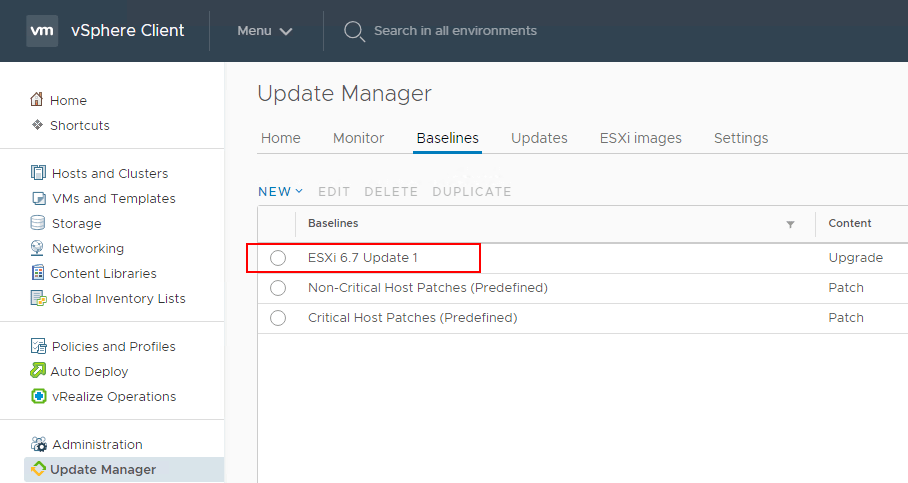Click Critical Host Patches (Predefined) text

tap(413, 317)
